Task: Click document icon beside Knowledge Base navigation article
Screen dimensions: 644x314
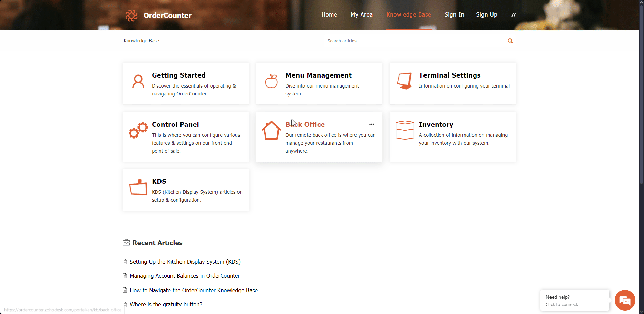Action: pos(125,290)
